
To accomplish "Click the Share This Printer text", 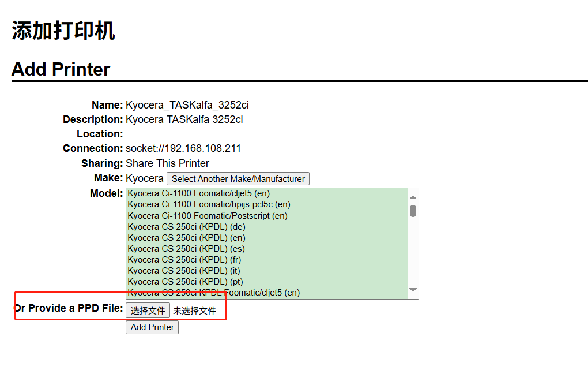I will coord(167,163).
